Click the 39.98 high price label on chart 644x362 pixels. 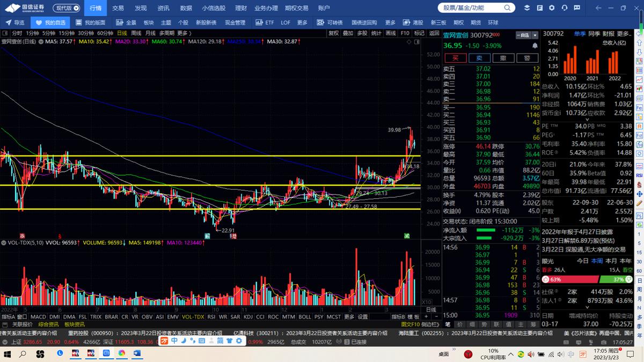click(394, 130)
